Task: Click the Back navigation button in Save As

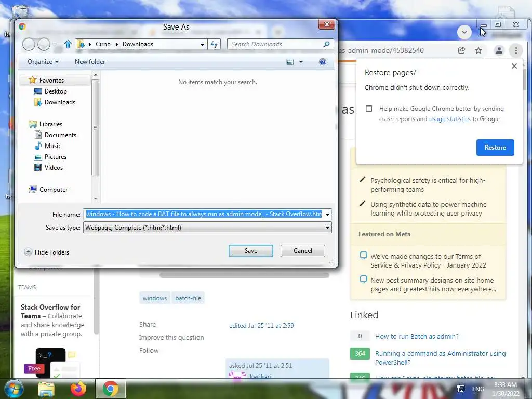Action: point(29,45)
